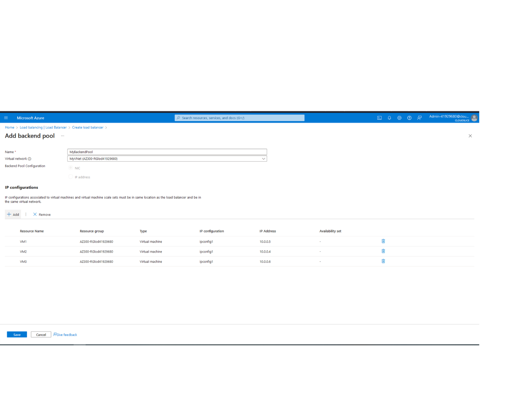Go to Home breadcrumb
Viewport: 525px width, 420px height.
point(9,127)
